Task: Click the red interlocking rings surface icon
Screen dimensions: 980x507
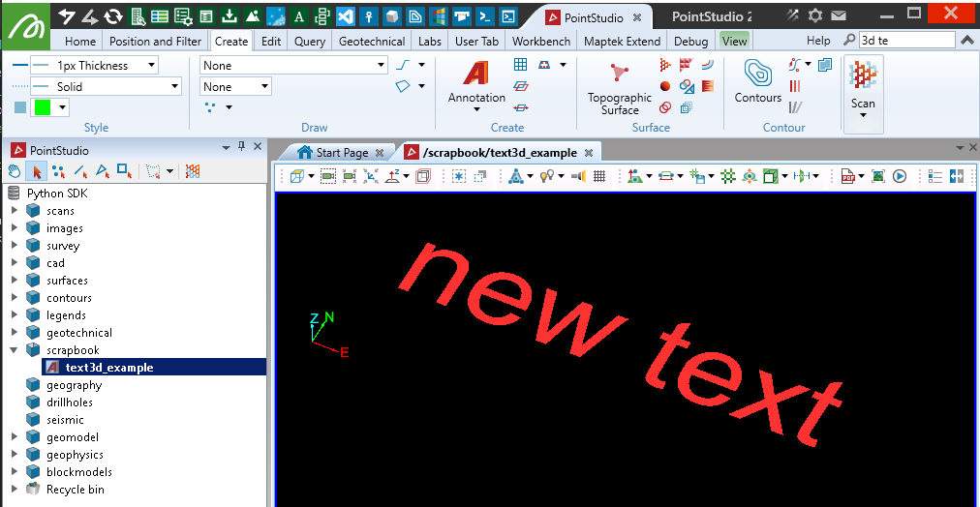Action: point(665,107)
